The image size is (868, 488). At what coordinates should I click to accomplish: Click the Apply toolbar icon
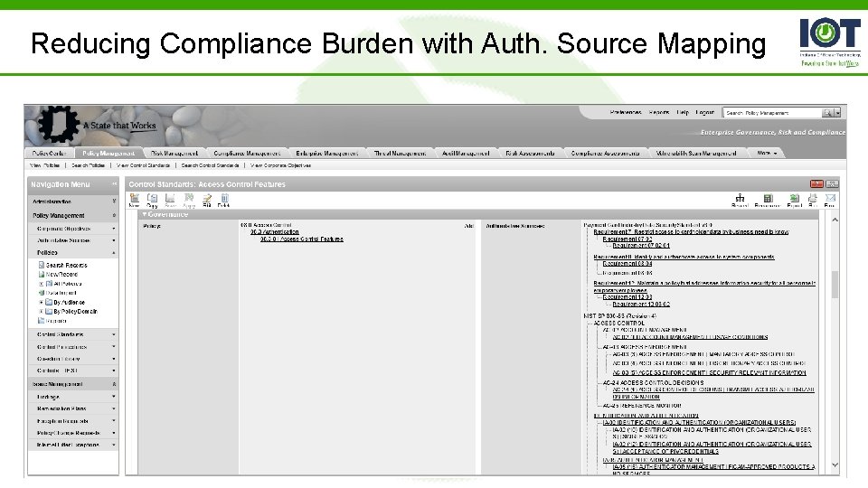pyautogui.click(x=189, y=198)
